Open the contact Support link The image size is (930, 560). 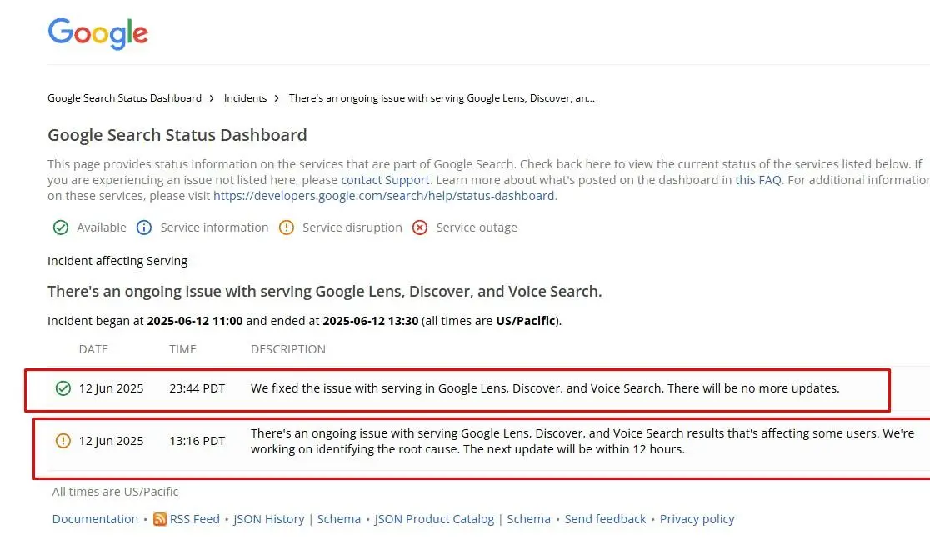coord(385,180)
